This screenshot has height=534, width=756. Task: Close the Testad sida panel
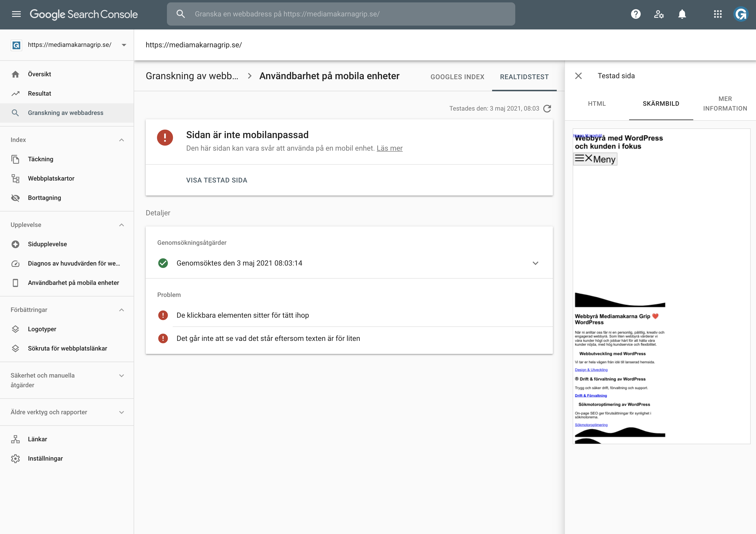pos(578,76)
